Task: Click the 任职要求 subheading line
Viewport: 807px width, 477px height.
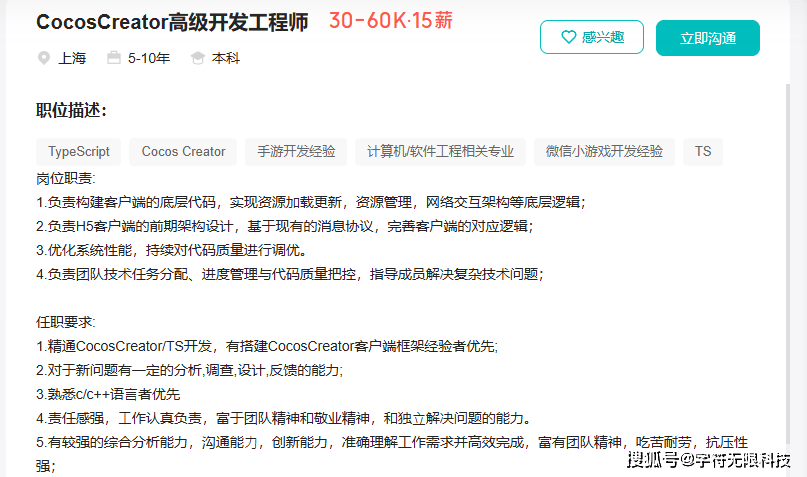Action: (66, 322)
